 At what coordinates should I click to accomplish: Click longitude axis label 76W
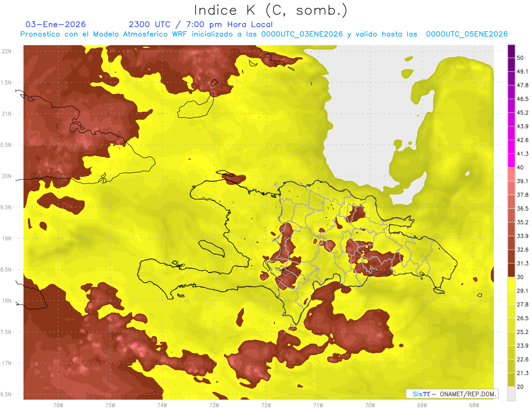(58, 405)
